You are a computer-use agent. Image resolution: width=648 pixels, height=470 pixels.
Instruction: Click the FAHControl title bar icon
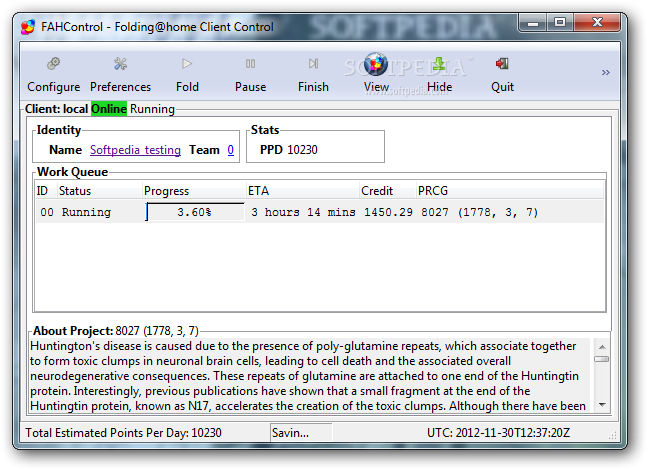tap(28, 27)
